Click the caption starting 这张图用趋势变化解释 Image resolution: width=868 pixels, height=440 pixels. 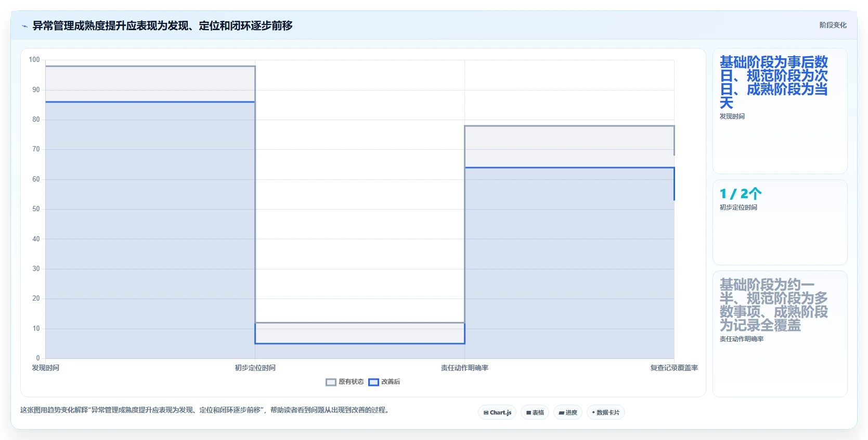click(x=205, y=410)
